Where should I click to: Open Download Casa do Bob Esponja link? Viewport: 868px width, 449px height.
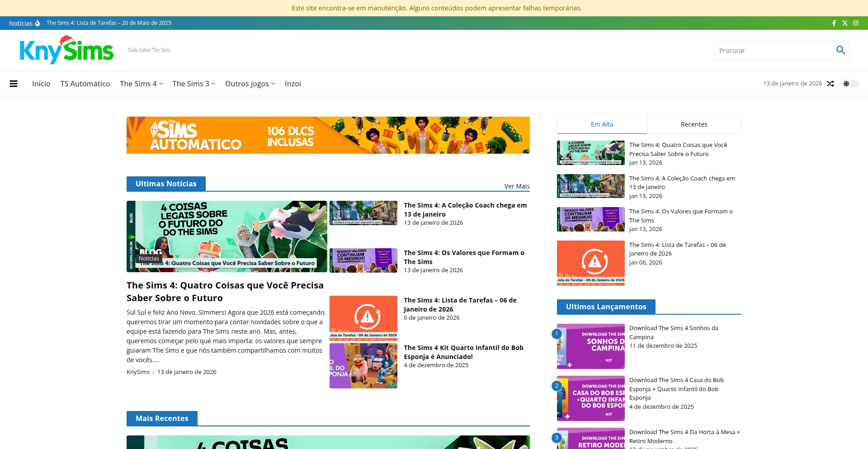point(676,389)
